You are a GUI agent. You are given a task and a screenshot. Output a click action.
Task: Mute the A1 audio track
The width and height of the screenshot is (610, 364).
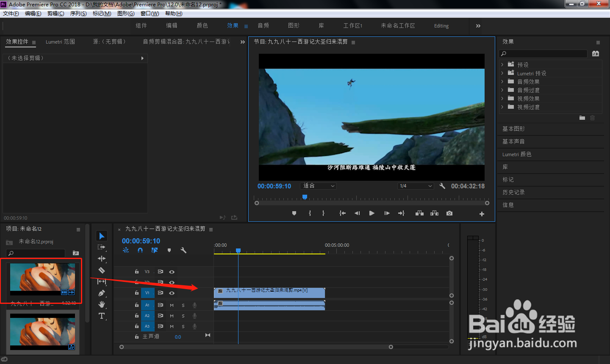[x=172, y=305]
